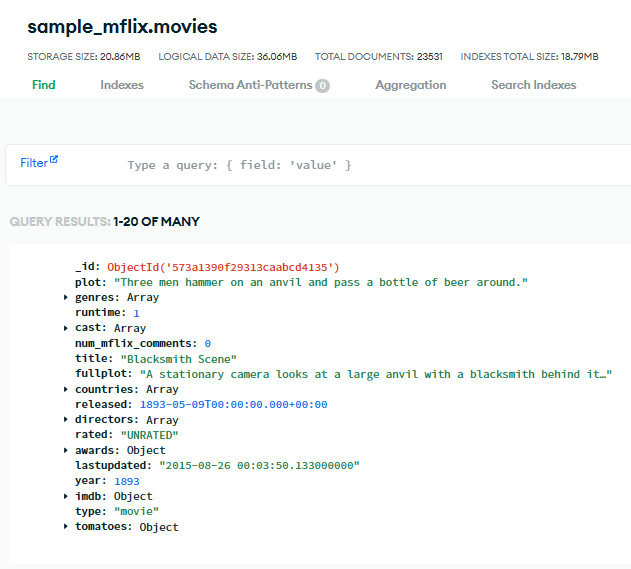The image size is (631, 569).
Task: Expand the imdb object field
Action: (66, 496)
